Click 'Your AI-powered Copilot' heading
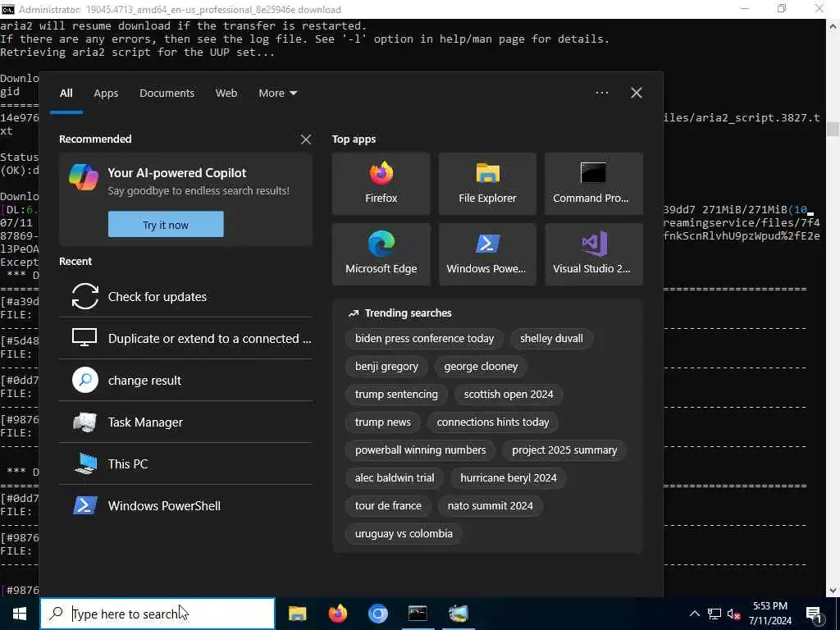 click(177, 173)
